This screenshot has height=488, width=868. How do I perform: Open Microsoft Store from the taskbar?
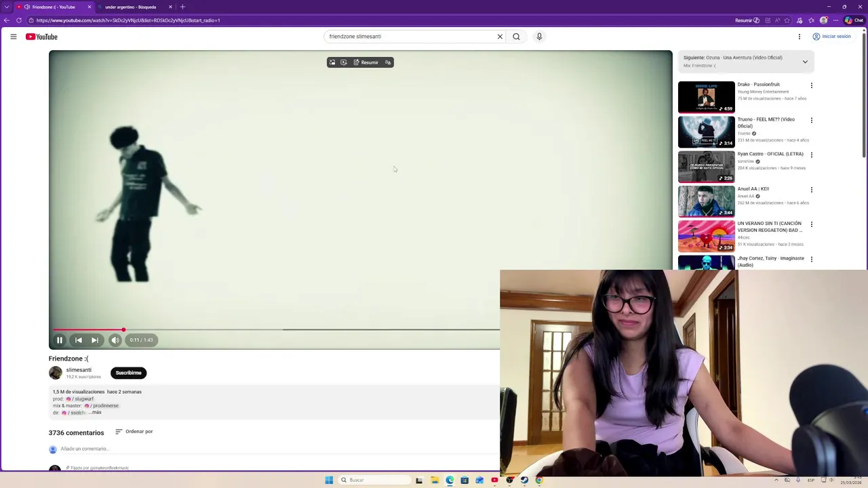[x=465, y=480]
